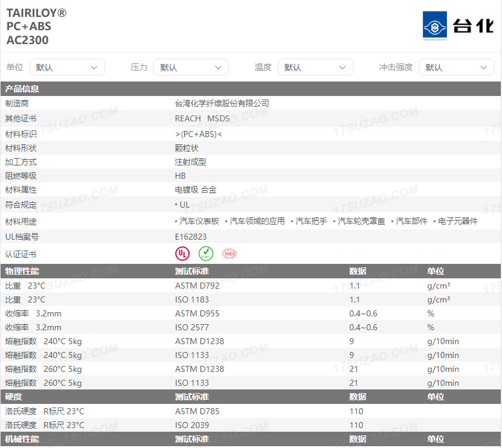This screenshot has height=448, width=502.
Task: Click the UL certification icon
Action: pos(182,254)
